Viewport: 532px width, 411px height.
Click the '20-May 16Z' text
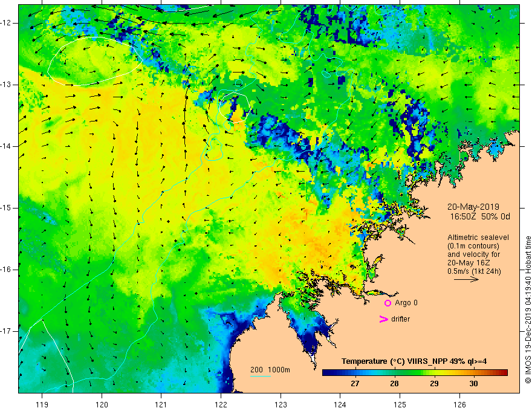(469, 263)
